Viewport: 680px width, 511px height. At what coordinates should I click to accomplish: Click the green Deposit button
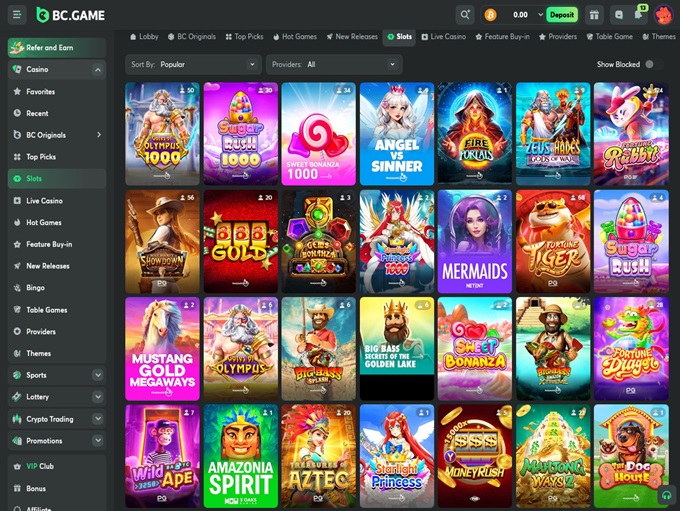562,15
